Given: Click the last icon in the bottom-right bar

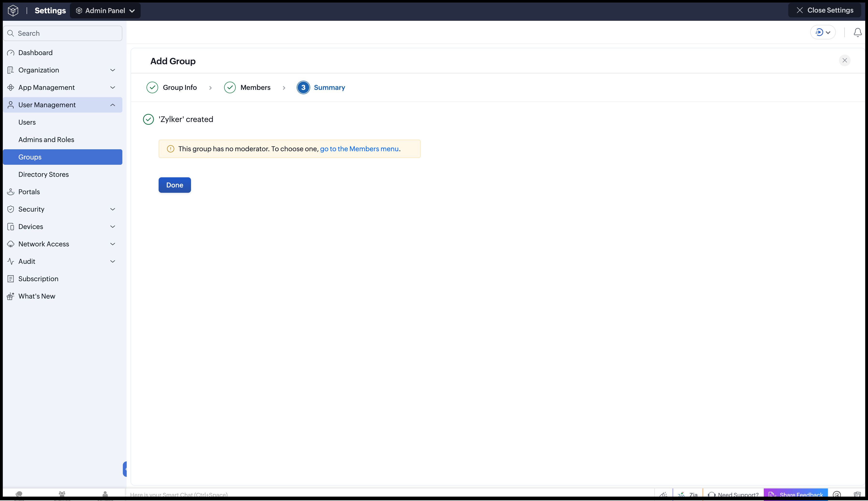Looking at the screenshot, I should 857,495.
